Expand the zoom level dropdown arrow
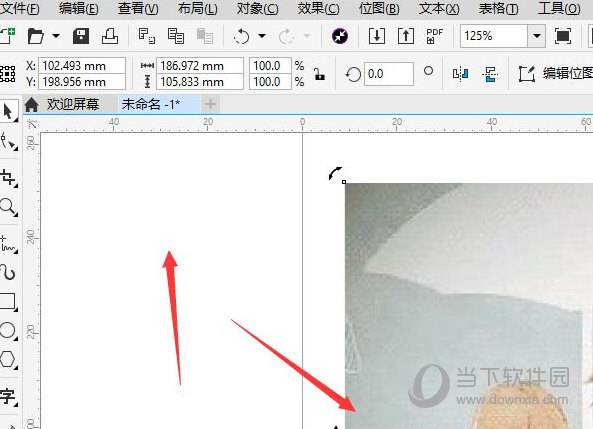The height and width of the screenshot is (429, 593). click(536, 36)
